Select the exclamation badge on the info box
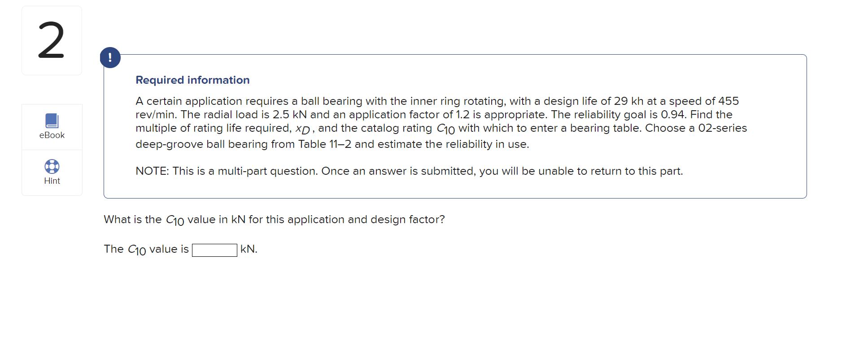868x363 pixels. (x=110, y=57)
